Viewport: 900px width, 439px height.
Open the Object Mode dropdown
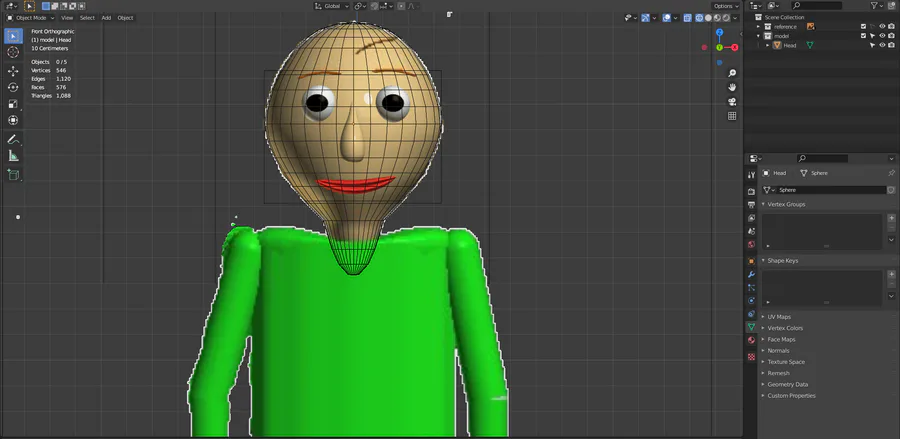30,18
